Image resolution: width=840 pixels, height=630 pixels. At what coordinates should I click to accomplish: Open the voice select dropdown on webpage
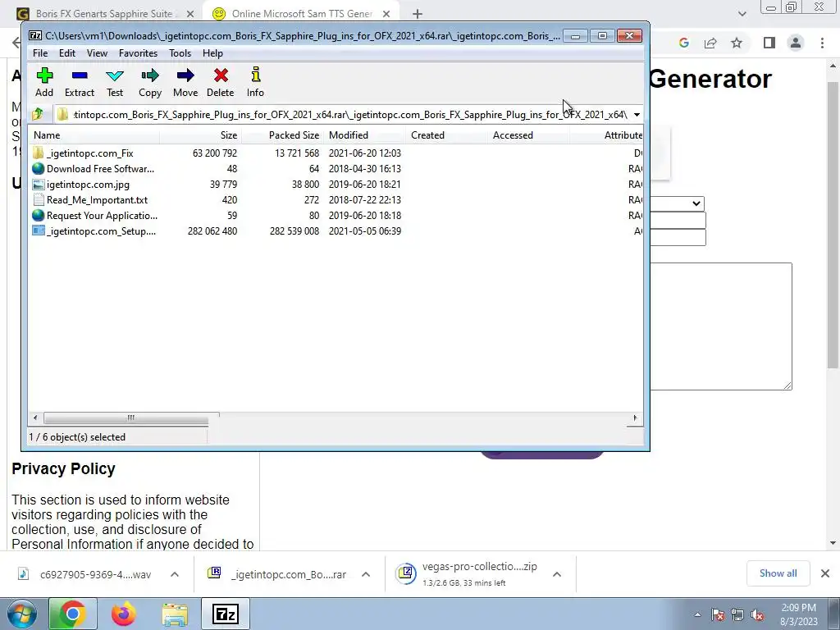677,203
